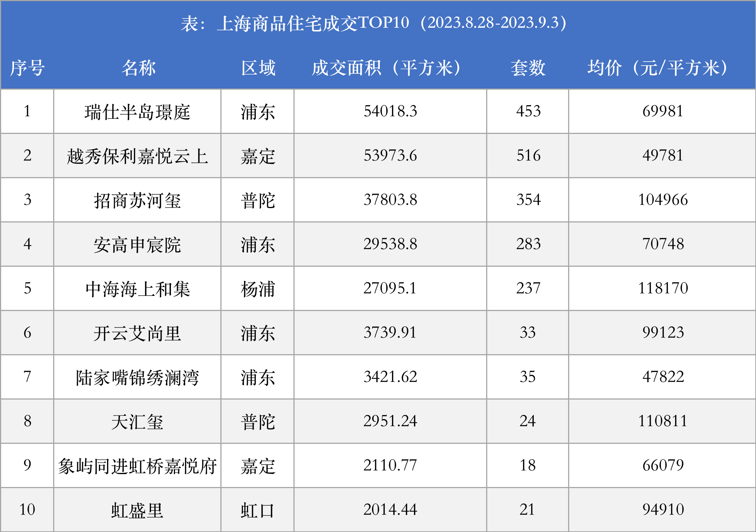Click average price 47822
The width and height of the screenshot is (756, 532).
pyautogui.click(x=663, y=377)
